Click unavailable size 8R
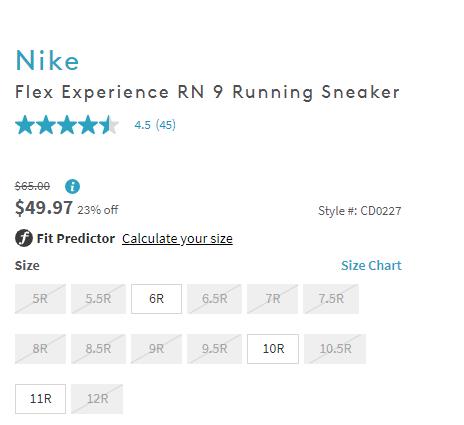The image size is (464, 425). [x=40, y=349]
